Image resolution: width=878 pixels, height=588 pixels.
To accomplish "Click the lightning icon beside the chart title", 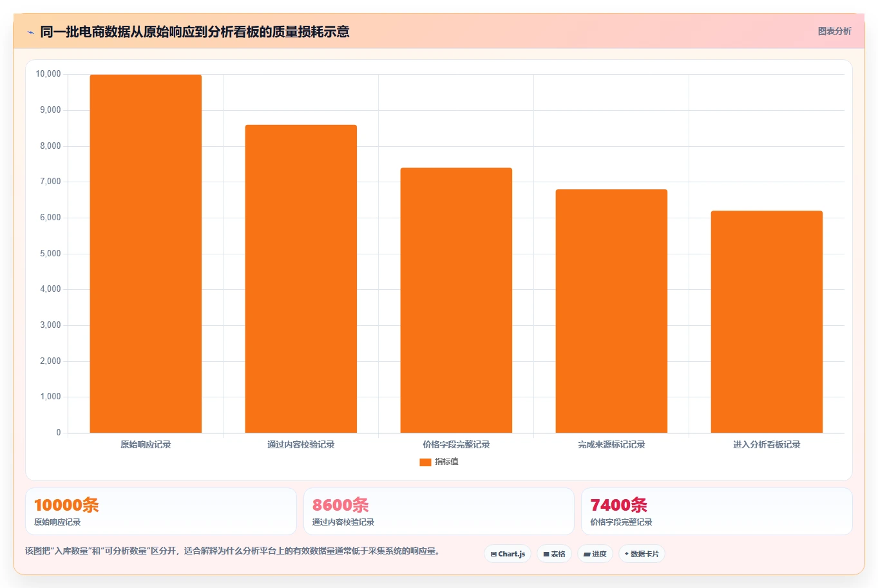I will [x=30, y=32].
